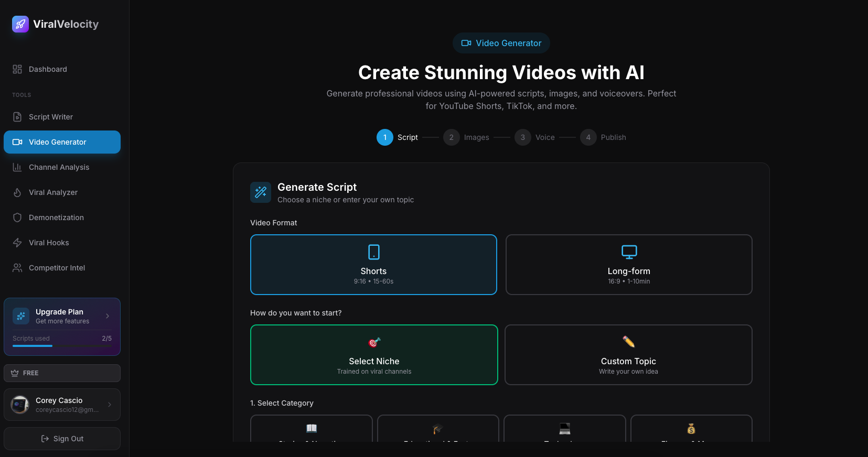Click Corey Cascio's profile avatar
Image resolution: width=868 pixels, height=457 pixels.
pos(20,405)
